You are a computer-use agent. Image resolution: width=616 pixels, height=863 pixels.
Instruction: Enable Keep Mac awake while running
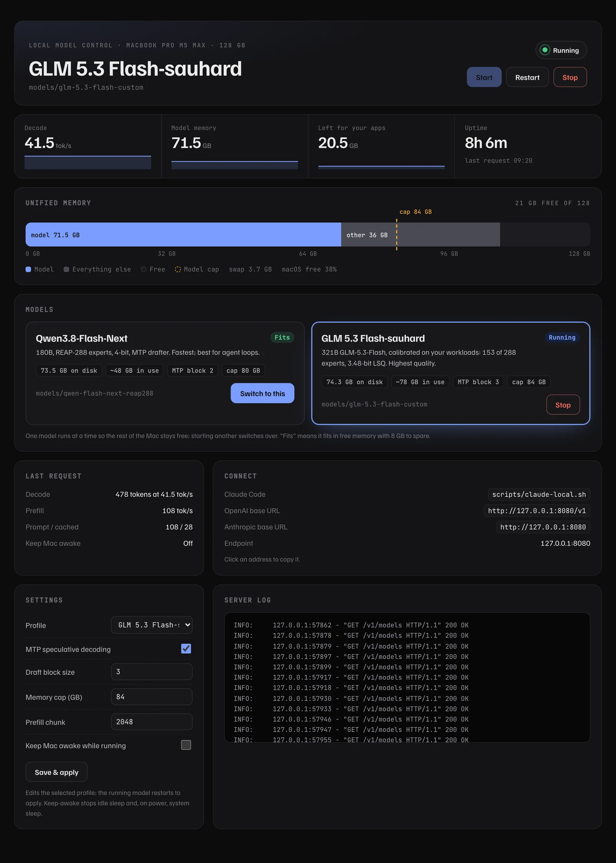click(186, 745)
